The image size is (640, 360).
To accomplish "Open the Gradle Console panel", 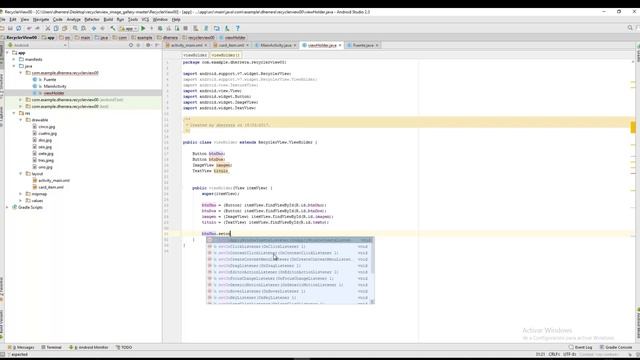I will [616, 347].
